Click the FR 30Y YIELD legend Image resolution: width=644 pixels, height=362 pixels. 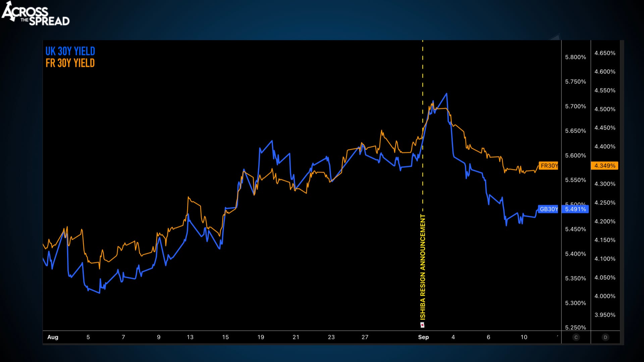coord(70,63)
